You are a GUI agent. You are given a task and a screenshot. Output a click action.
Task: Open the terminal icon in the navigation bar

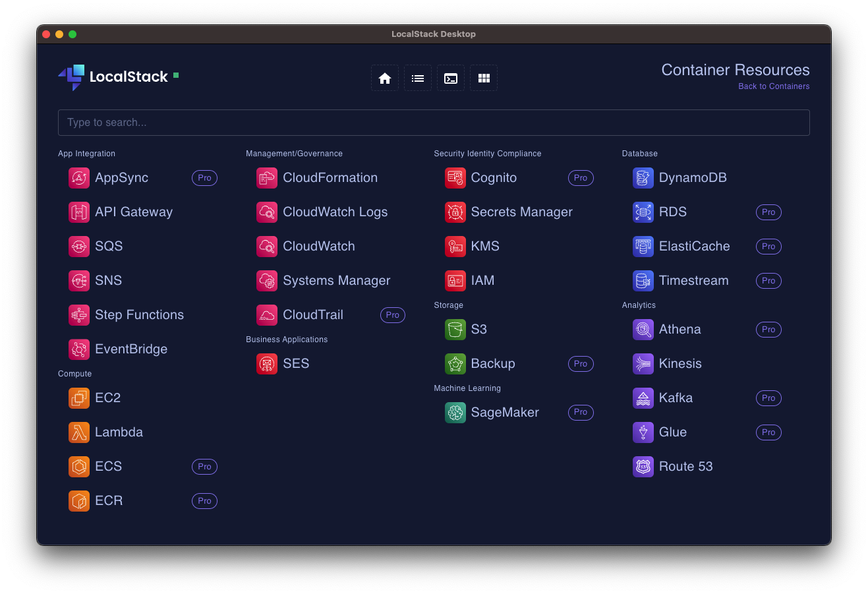[450, 78]
